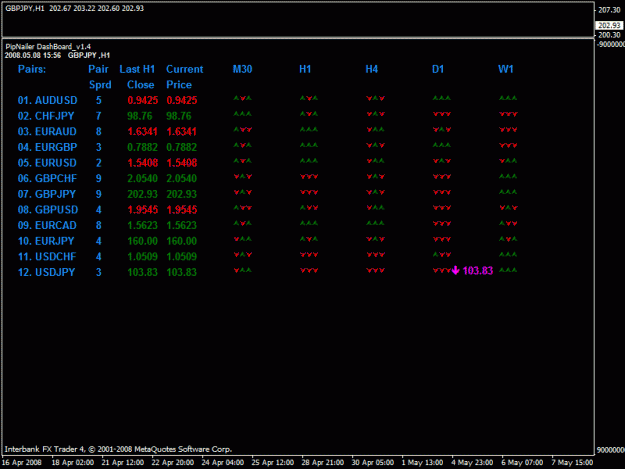Click EURJPY current price 160.00
Image resolution: width=625 pixels, height=469 pixels.
(x=181, y=241)
